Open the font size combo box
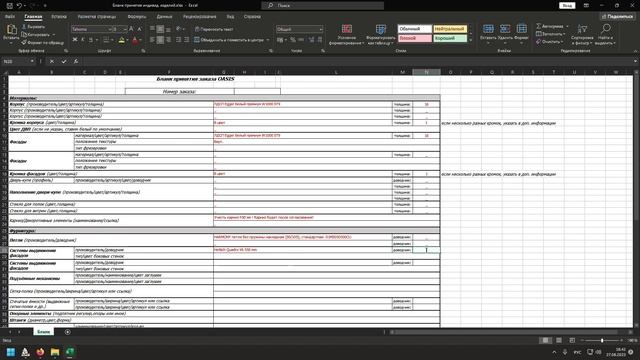The image size is (640, 360). pyautogui.click(x=120, y=29)
